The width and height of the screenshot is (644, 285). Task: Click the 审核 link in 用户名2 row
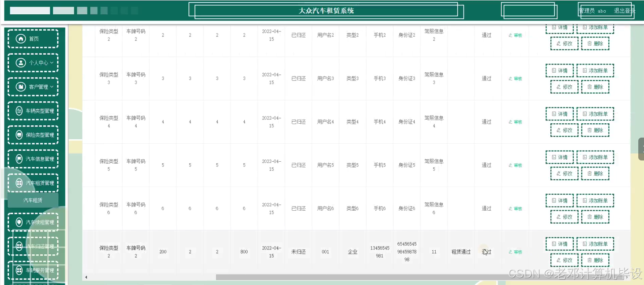[515, 36]
